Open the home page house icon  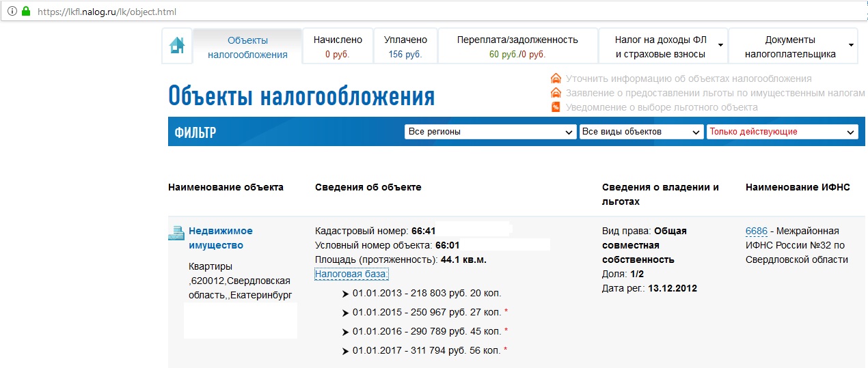[177, 46]
